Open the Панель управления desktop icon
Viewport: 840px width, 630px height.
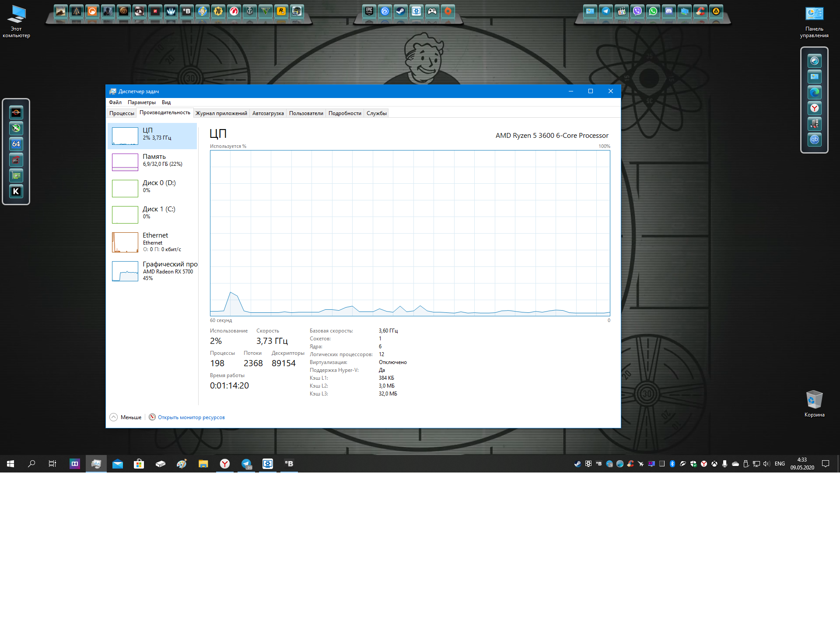pyautogui.click(x=814, y=22)
